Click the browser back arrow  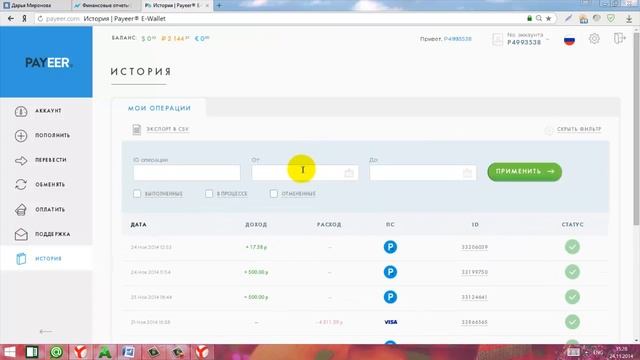point(11,18)
